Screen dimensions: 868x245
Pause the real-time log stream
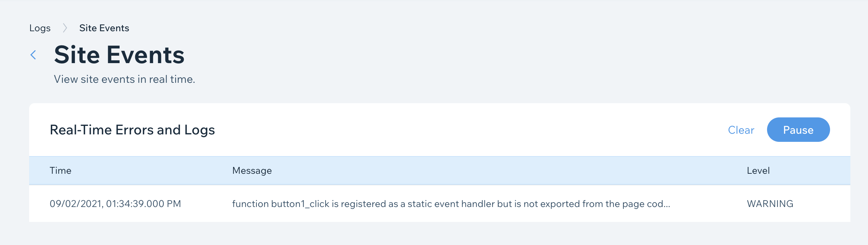[798, 130]
